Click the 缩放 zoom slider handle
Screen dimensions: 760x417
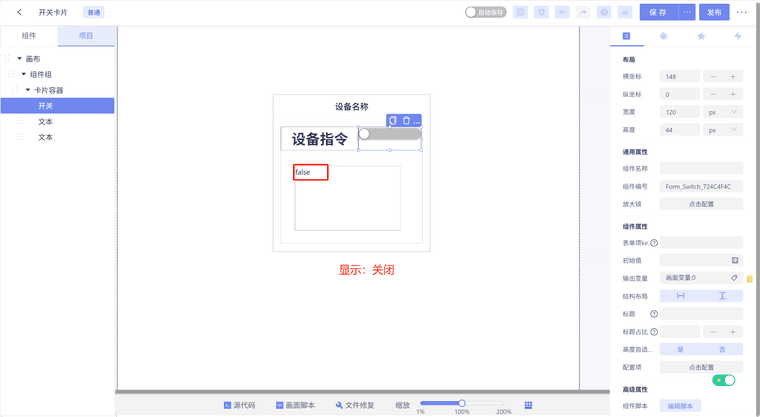click(x=462, y=403)
